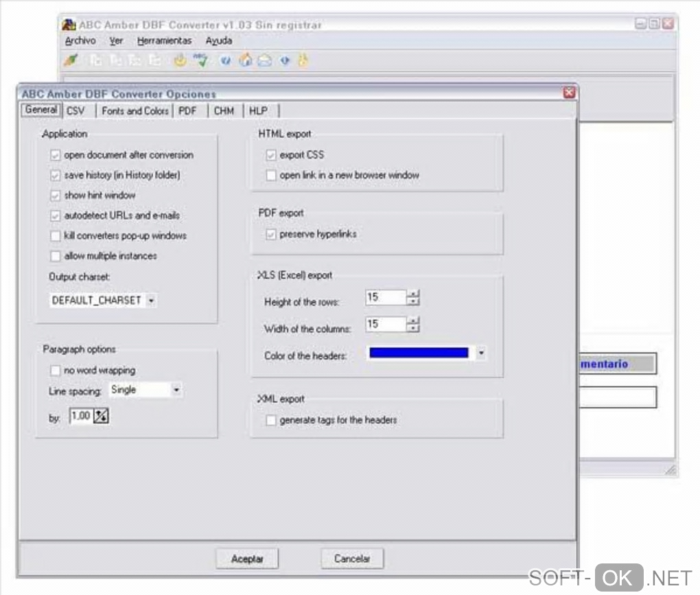
Task: Click the Cancelar button
Action: coord(352,559)
